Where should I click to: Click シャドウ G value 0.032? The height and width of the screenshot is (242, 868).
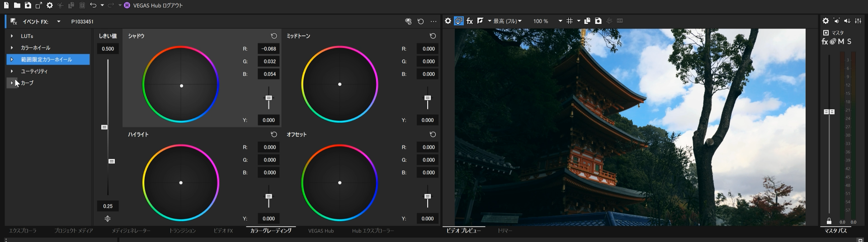(x=269, y=61)
